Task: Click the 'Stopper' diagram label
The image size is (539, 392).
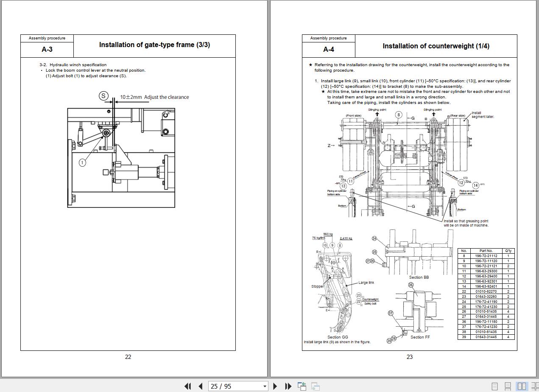Action: pos(318,286)
